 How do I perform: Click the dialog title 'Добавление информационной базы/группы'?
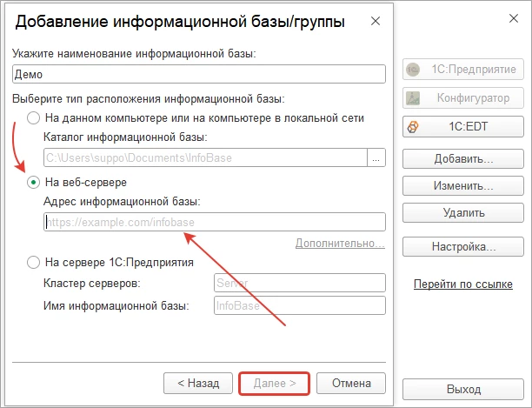(180, 22)
